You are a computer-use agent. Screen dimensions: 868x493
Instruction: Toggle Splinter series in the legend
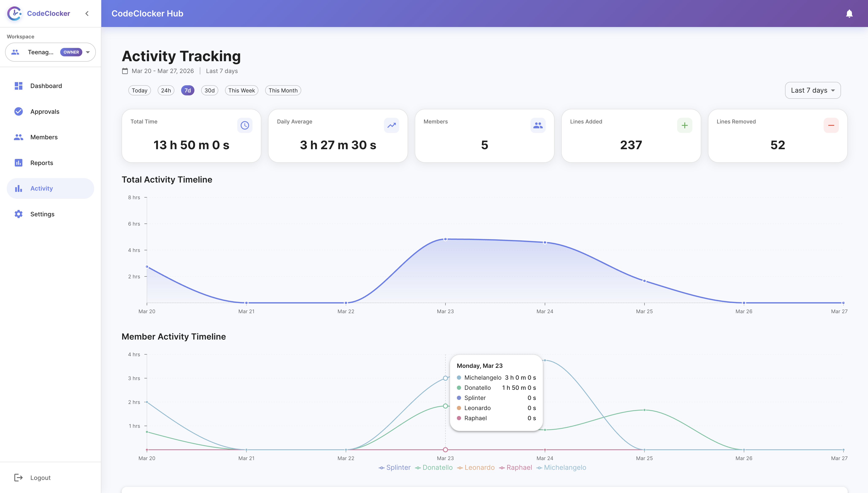(x=395, y=467)
